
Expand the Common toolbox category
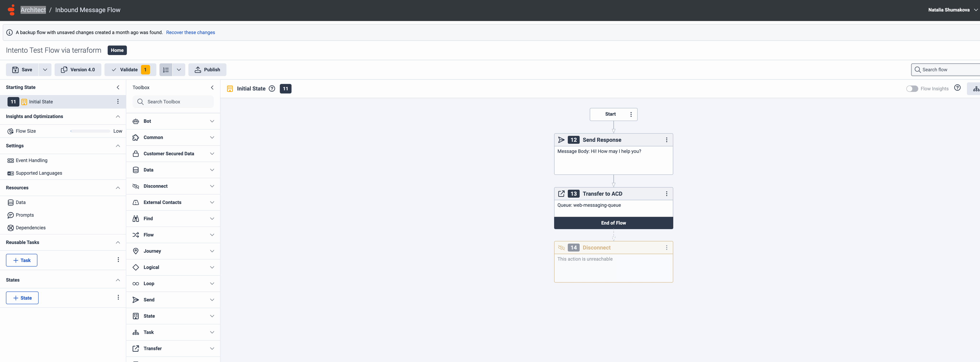[173, 137]
